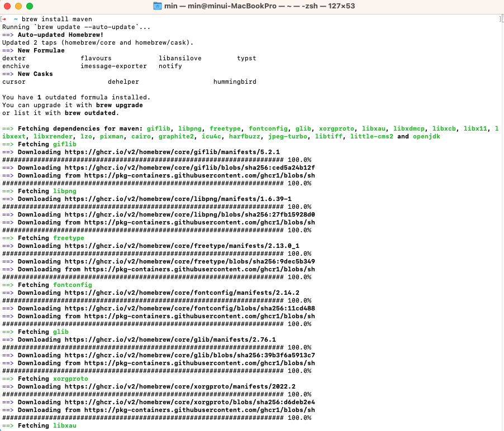Click xorgproto manifests/2022.2 download URL

pos(180,386)
